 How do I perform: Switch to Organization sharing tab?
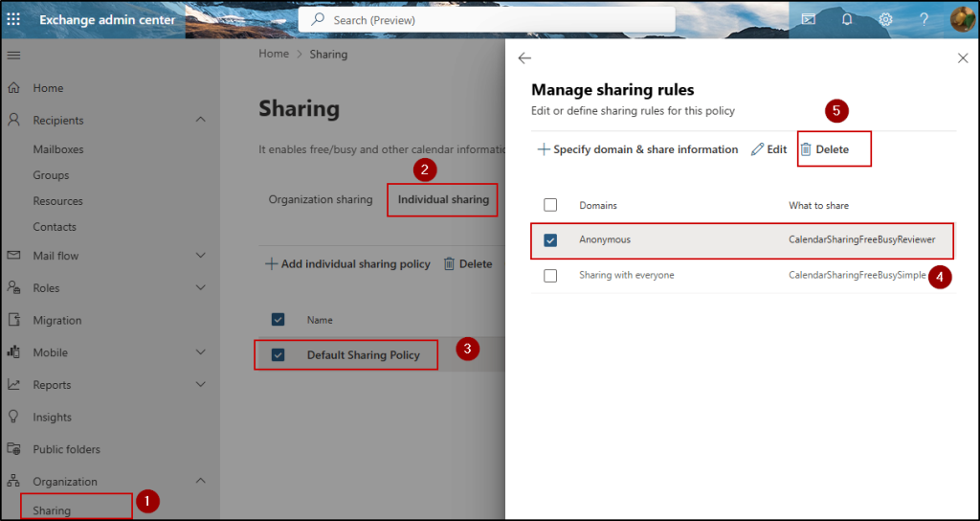[x=321, y=200]
